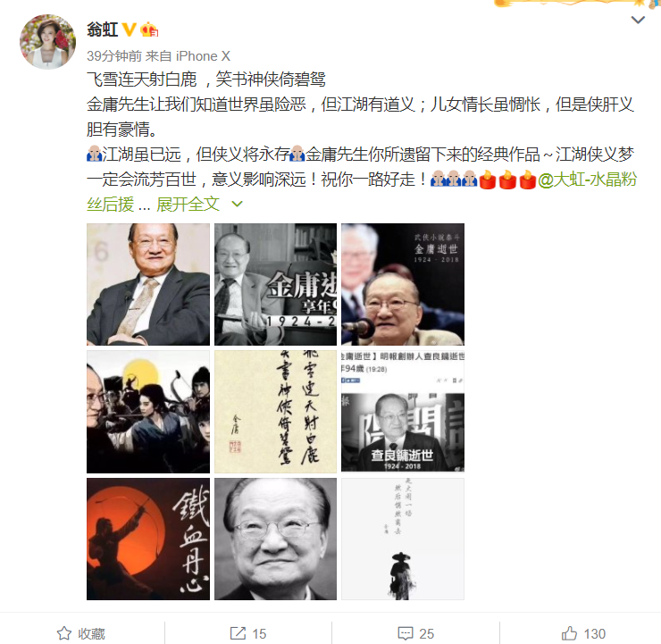Click the star favorite (收藏) icon
The image size is (661, 644).
(64, 633)
